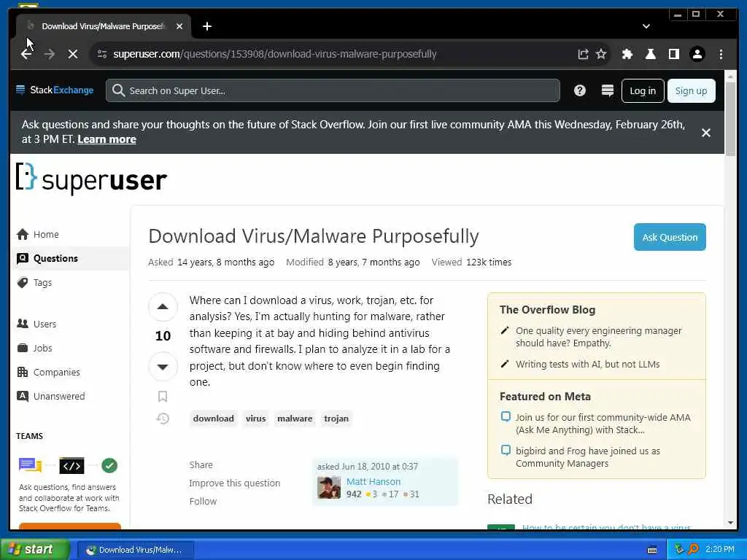747x560 pixels.
Task: Close the Download Virus/Malware tab
Action: pyautogui.click(x=179, y=27)
